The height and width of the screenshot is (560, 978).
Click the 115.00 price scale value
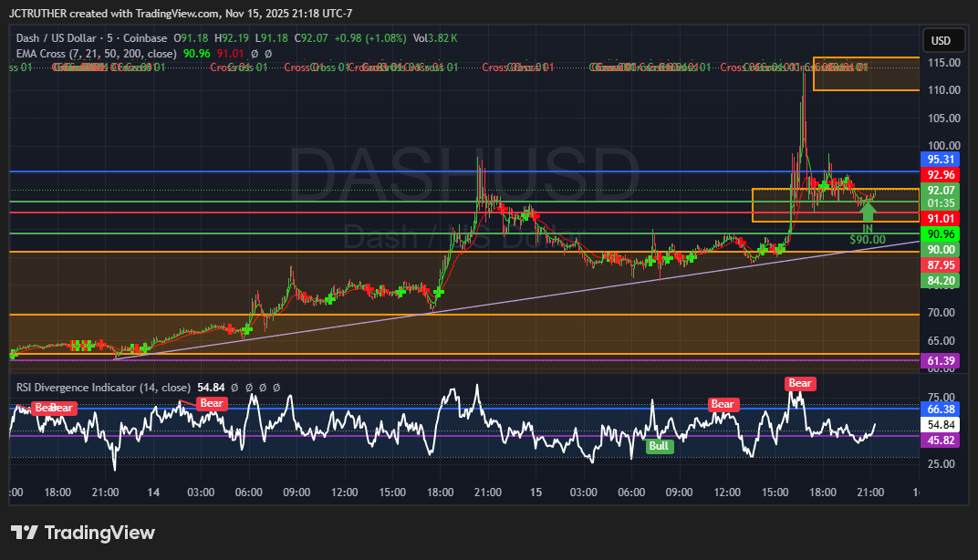click(943, 63)
